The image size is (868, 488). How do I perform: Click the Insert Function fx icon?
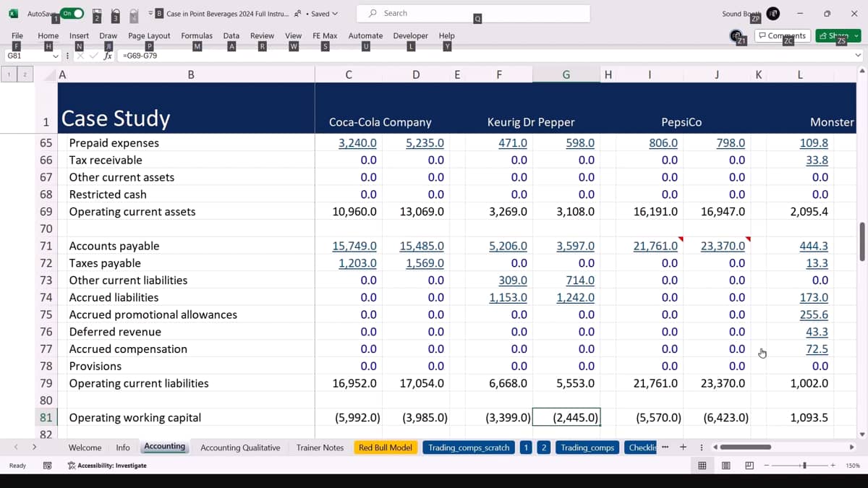click(108, 56)
